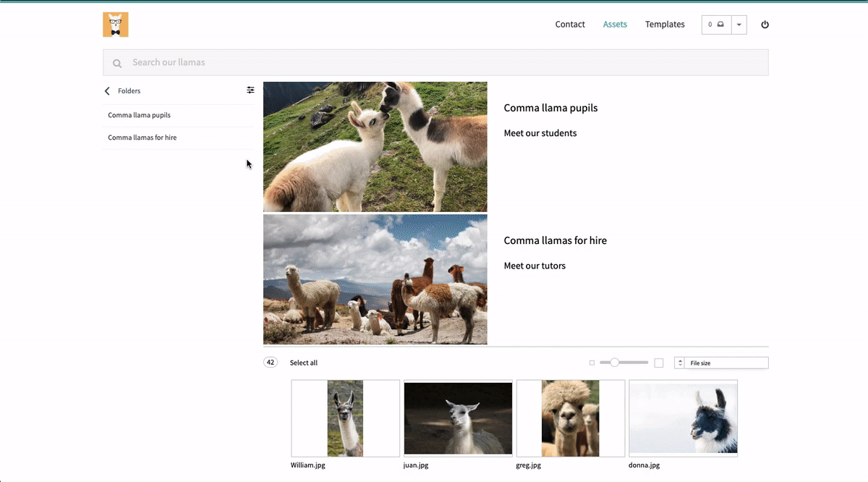This screenshot has width=868, height=482.
Task: Open the Templates menu item
Action: pyautogui.click(x=665, y=25)
